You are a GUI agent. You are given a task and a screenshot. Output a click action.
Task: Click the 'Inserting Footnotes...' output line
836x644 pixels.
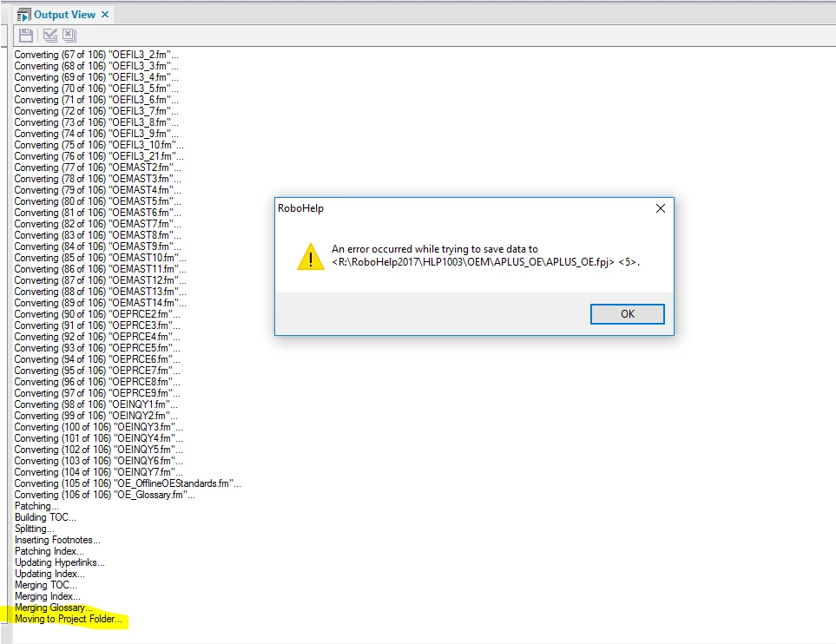click(x=57, y=540)
